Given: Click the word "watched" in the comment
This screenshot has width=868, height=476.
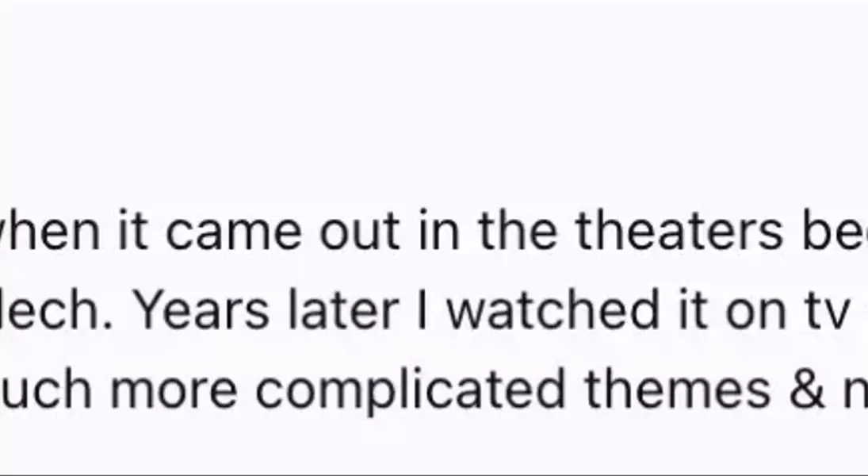Looking at the screenshot, I should 553,311.
